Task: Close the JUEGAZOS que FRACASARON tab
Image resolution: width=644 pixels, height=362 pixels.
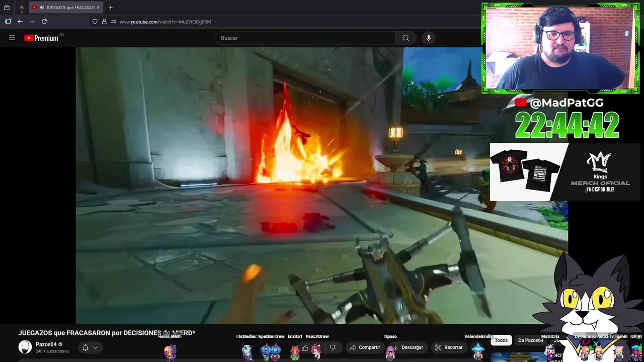Action: (98, 8)
